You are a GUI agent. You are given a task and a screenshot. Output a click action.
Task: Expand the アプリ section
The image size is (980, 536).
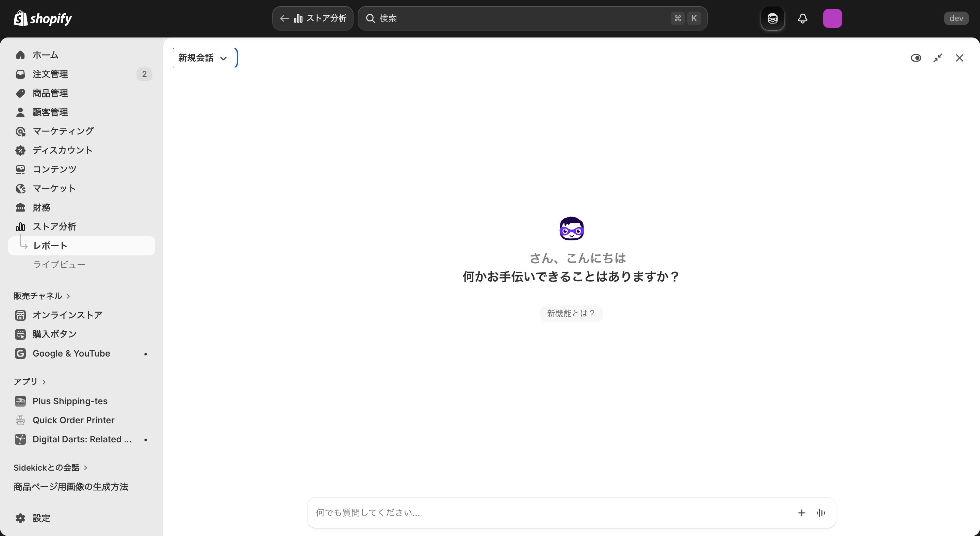30,381
